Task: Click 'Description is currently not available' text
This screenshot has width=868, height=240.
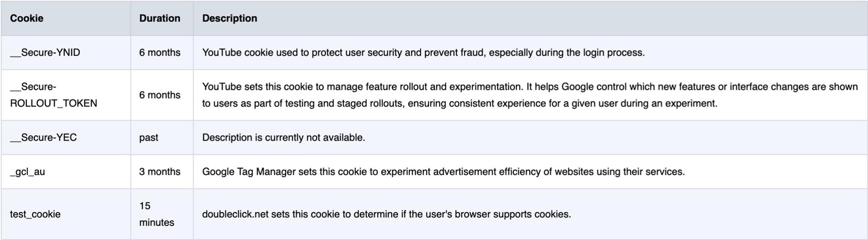Action: tap(284, 138)
